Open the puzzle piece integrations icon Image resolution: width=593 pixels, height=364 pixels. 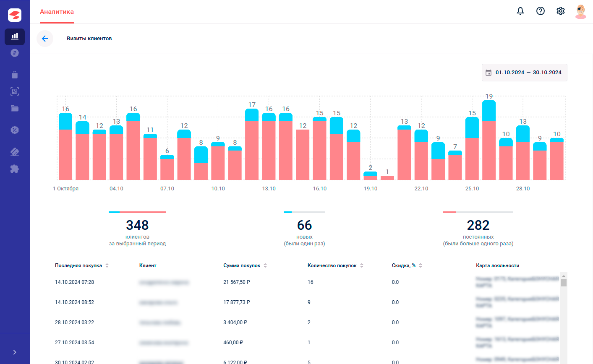pyautogui.click(x=15, y=169)
